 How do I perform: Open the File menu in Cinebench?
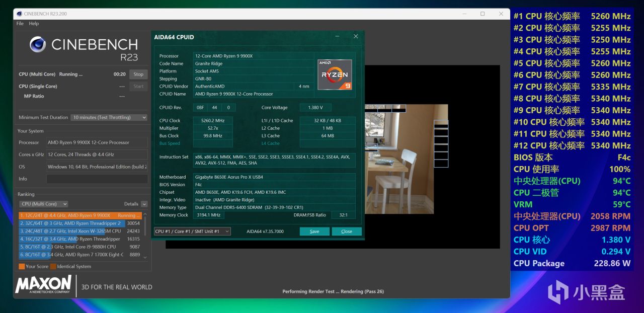(20, 24)
